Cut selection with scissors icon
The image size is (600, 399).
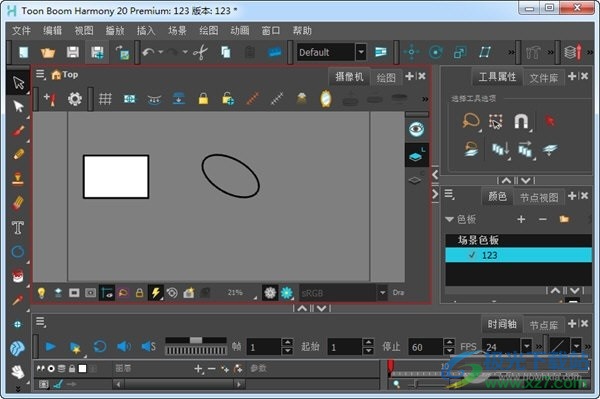click(201, 52)
